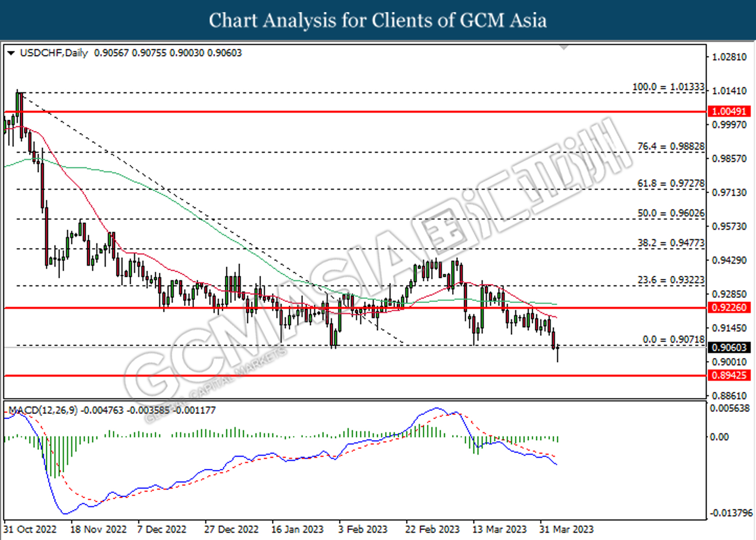Select the 31 Oct 2022 date marker
The height and width of the screenshot is (540, 756).
coord(30,529)
